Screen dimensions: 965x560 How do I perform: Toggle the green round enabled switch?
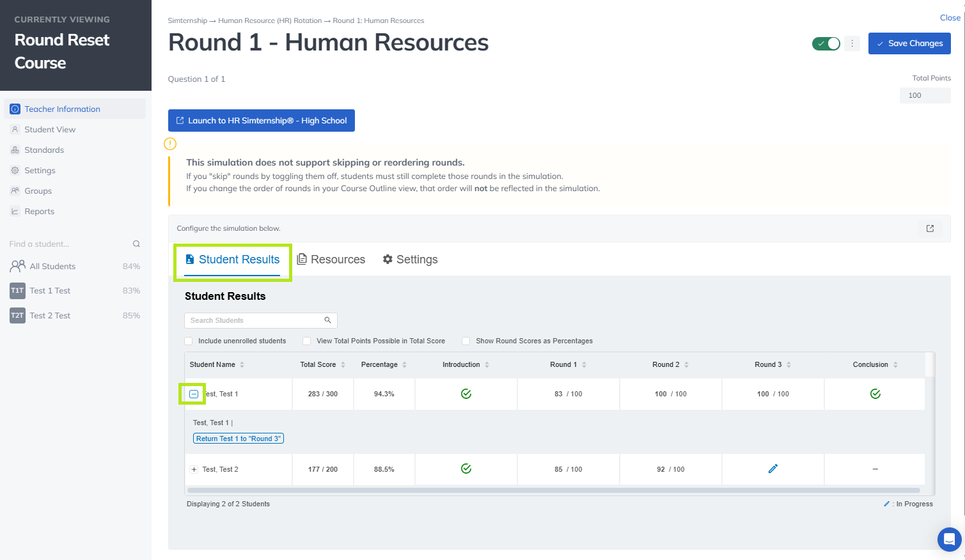pos(826,43)
